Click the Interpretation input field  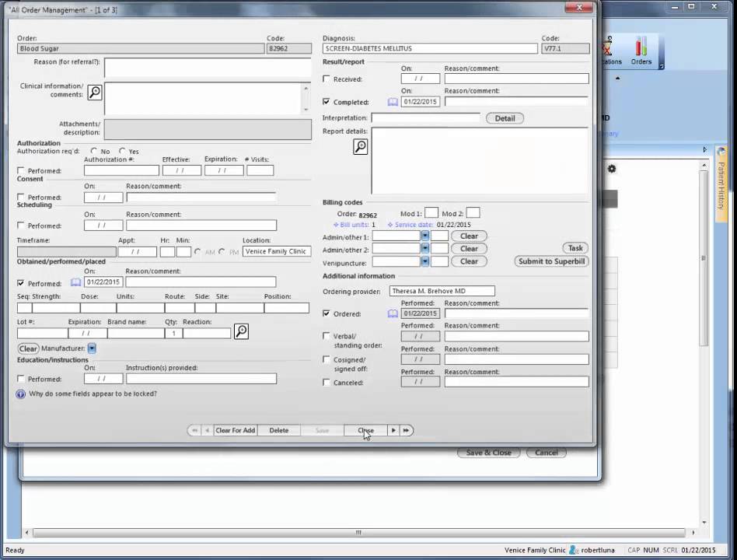pyautogui.click(x=425, y=117)
